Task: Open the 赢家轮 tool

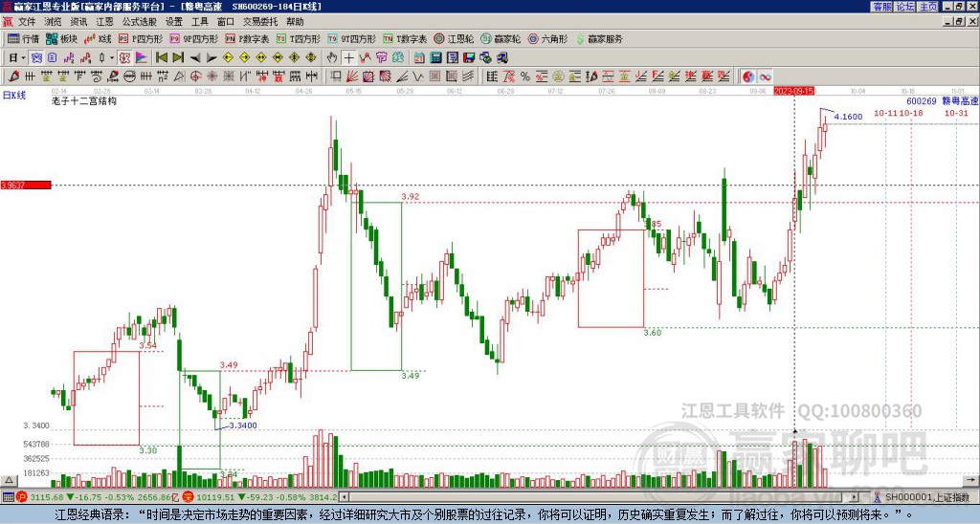Action: 501,38
